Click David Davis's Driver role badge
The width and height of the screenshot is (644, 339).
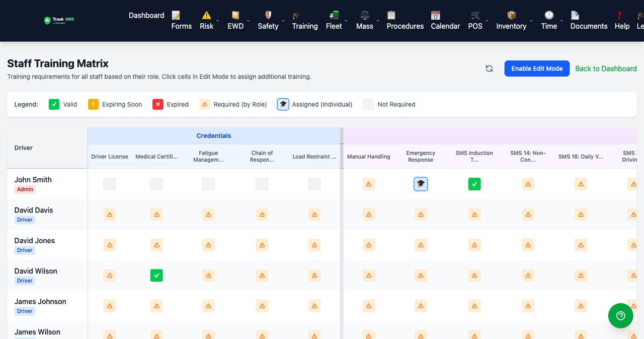(x=25, y=220)
